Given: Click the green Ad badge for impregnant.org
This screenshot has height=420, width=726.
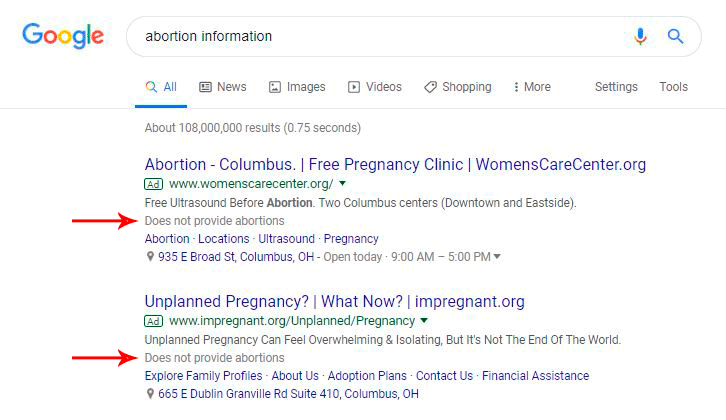Looking at the screenshot, I should coord(153,321).
